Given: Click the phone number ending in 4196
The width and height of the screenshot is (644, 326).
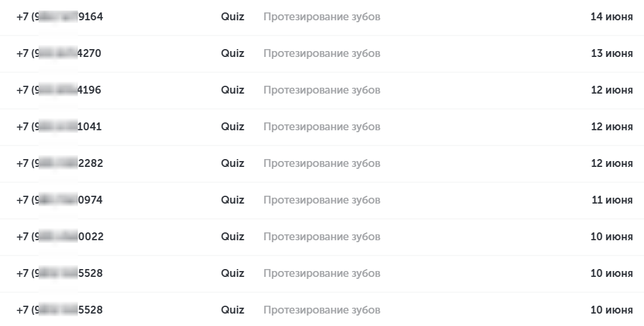Looking at the screenshot, I should [x=59, y=90].
